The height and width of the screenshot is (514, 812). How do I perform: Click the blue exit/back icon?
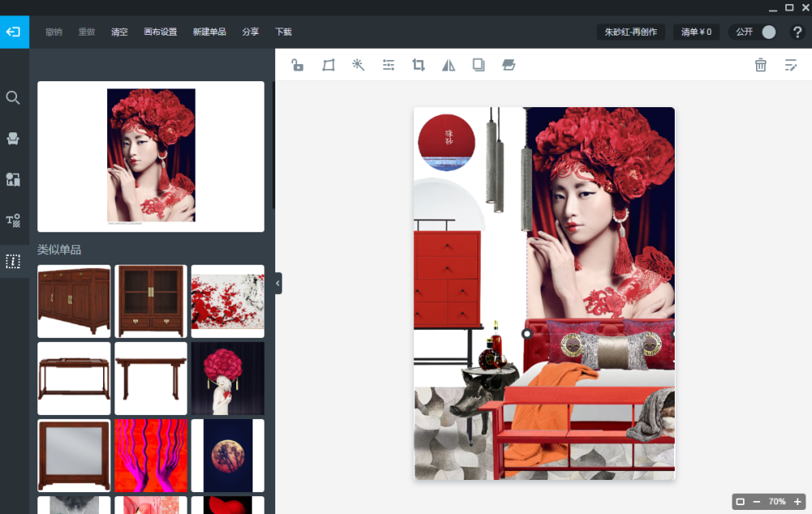pyautogui.click(x=14, y=32)
